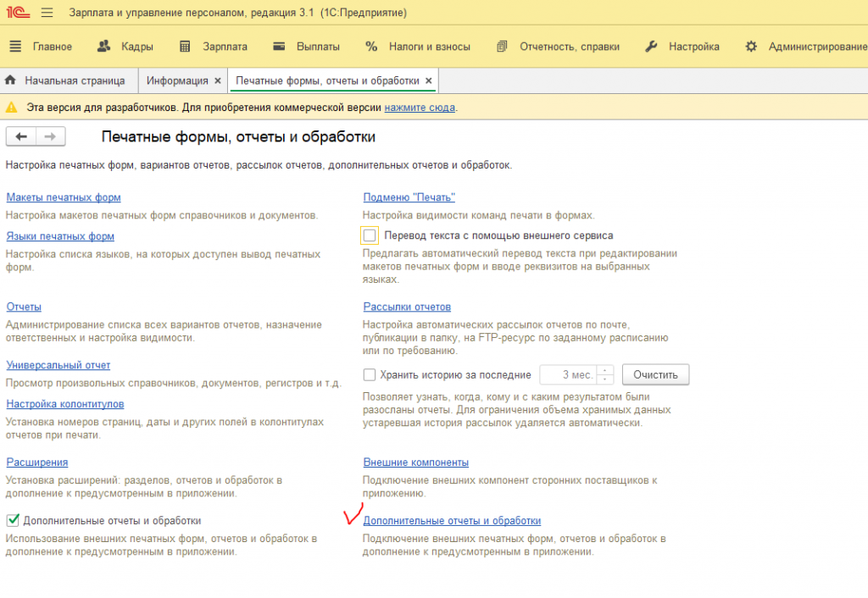The width and height of the screenshot is (868, 598).
Task: Click the home icon on Начальная страница tab
Action: click(x=10, y=80)
